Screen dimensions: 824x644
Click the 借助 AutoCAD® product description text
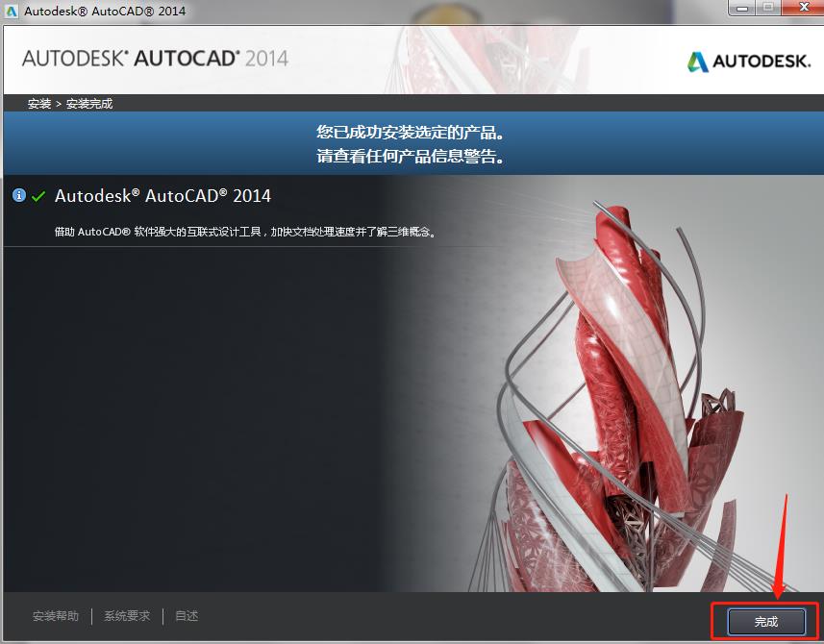(x=245, y=232)
